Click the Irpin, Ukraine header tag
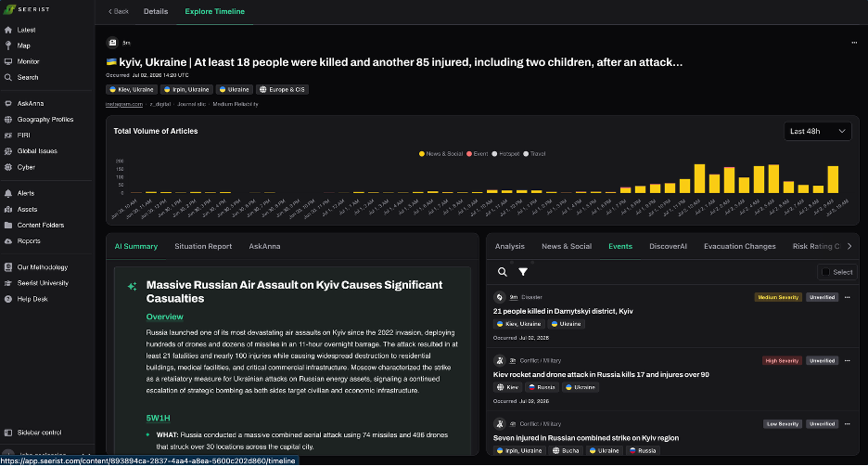The width and height of the screenshot is (868, 466). [x=186, y=90]
